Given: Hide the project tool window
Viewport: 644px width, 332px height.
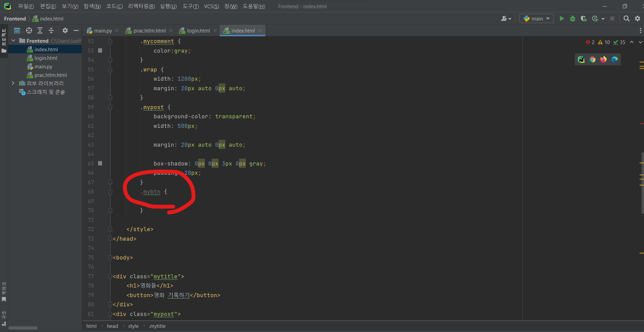Looking at the screenshot, I should (x=76, y=30).
